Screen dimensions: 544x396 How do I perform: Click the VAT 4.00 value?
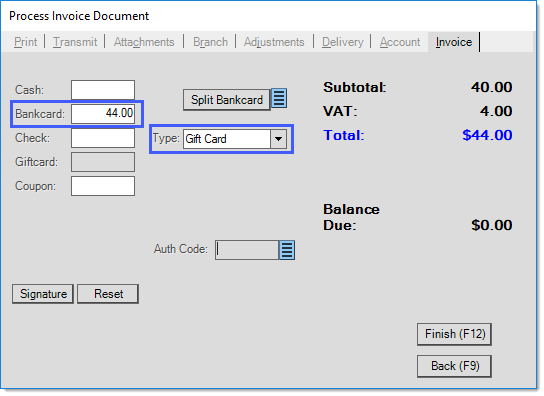(496, 111)
